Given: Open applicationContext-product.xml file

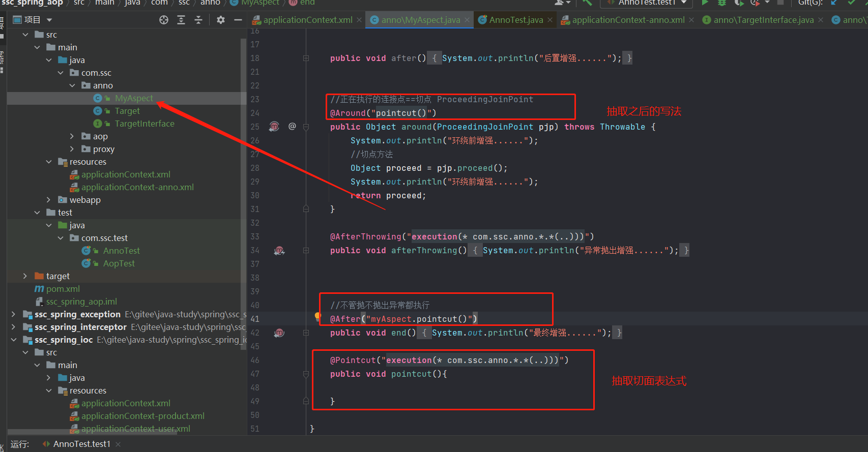Looking at the screenshot, I should tap(142, 416).
